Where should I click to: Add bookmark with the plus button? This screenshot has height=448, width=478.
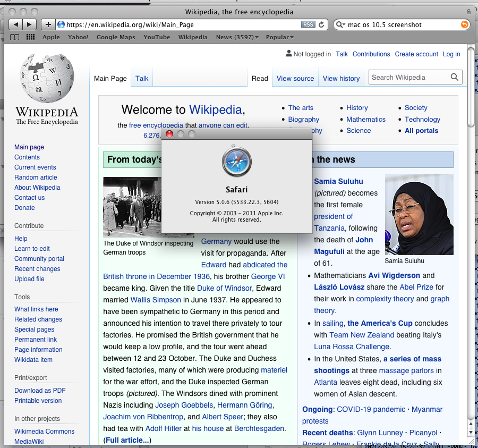tap(48, 24)
